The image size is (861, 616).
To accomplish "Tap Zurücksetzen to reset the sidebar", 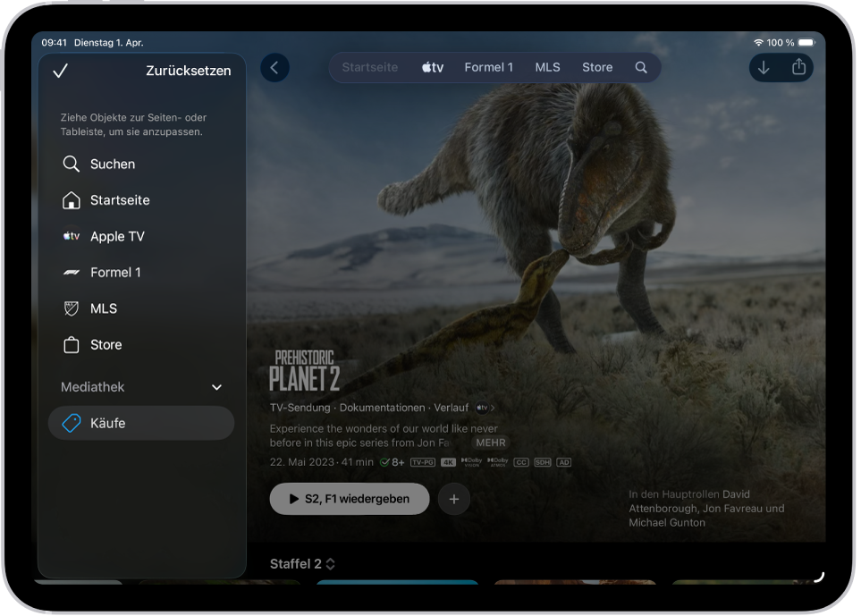I will point(189,71).
